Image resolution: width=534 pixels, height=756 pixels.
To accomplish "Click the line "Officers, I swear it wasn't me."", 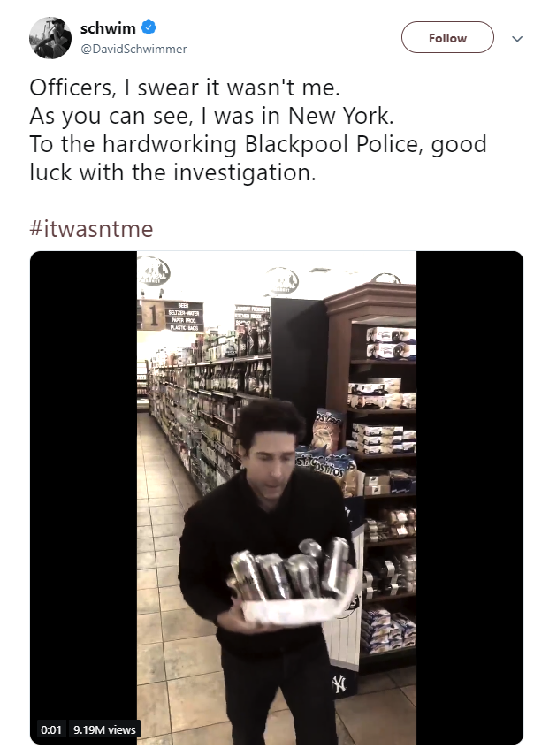I will coord(185,88).
